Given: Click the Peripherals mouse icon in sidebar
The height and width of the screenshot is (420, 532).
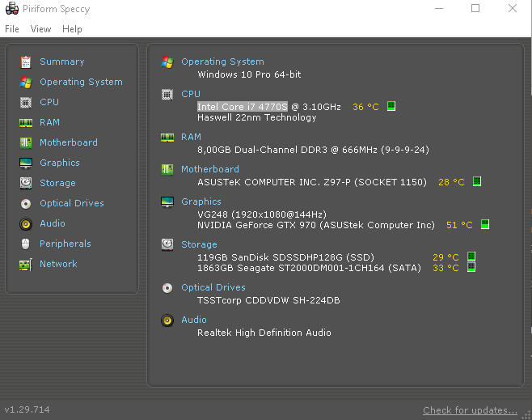Looking at the screenshot, I should click(26, 244).
